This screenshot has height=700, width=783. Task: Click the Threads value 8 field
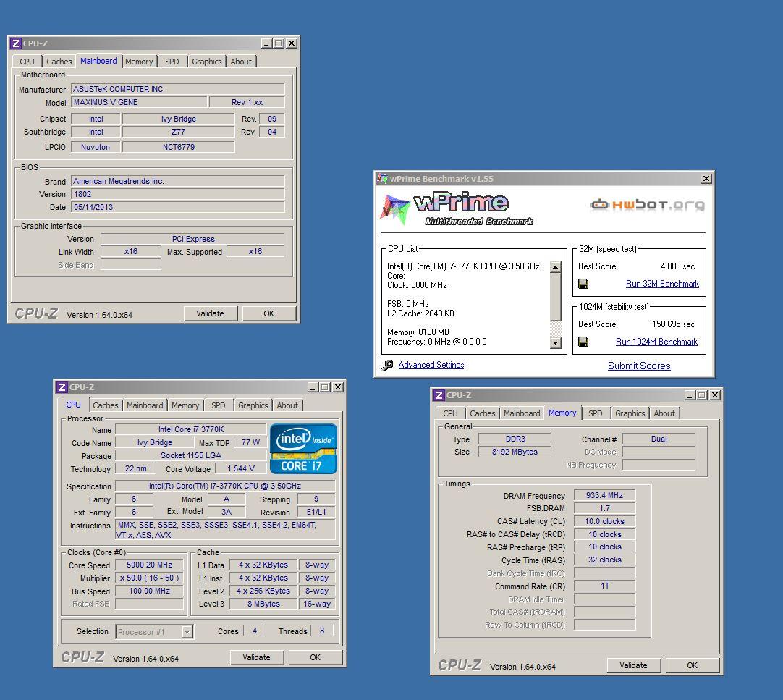point(322,631)
